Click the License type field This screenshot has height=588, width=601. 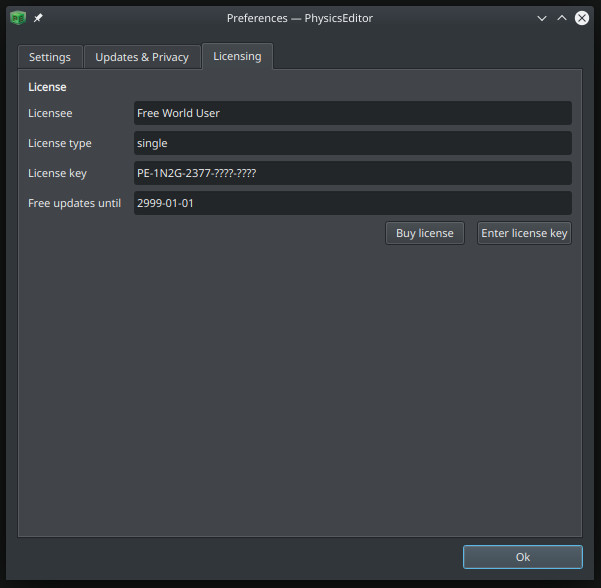coord(353,143)
